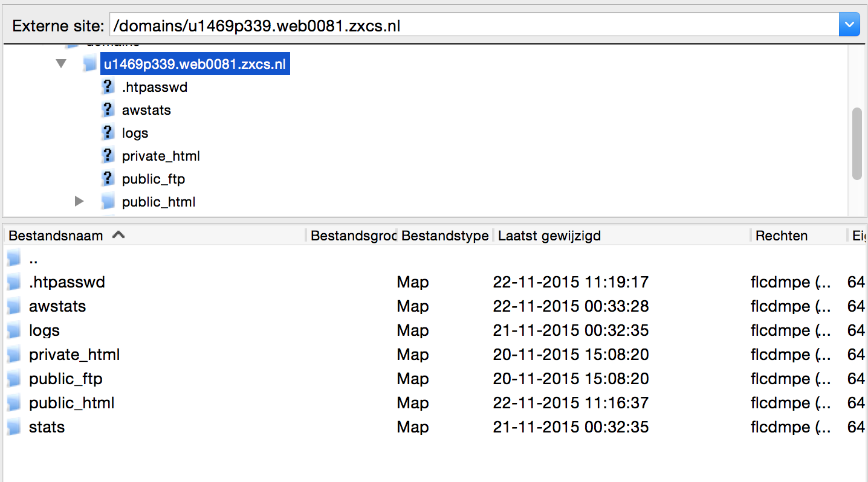Click the Externe site path input field

click(x=471, y=26)
